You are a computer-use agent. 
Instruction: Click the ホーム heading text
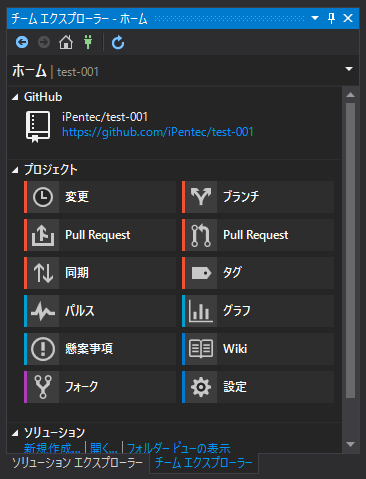[x=29, y=71]
